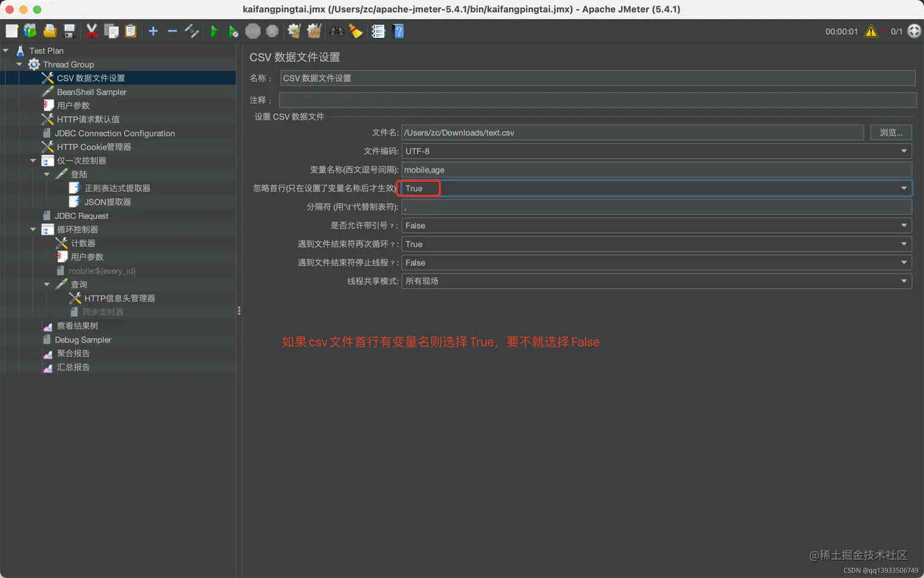The height and width of the screenshot is (578, 924).
Task: Open the 是否允许带引号 False dropdown
Action: pyautogui.click(x=656, y=226)
